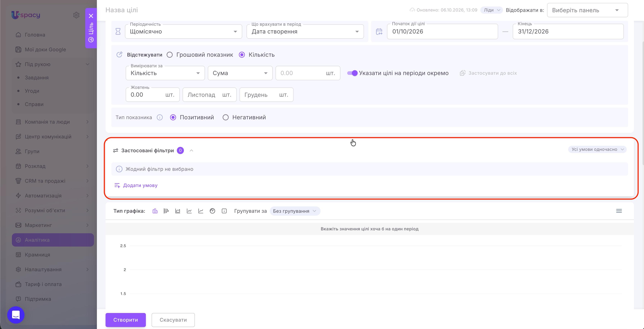This screenshot has width=644, height=329.
Task: Open the chart hamburger menu
Action: 619,211
